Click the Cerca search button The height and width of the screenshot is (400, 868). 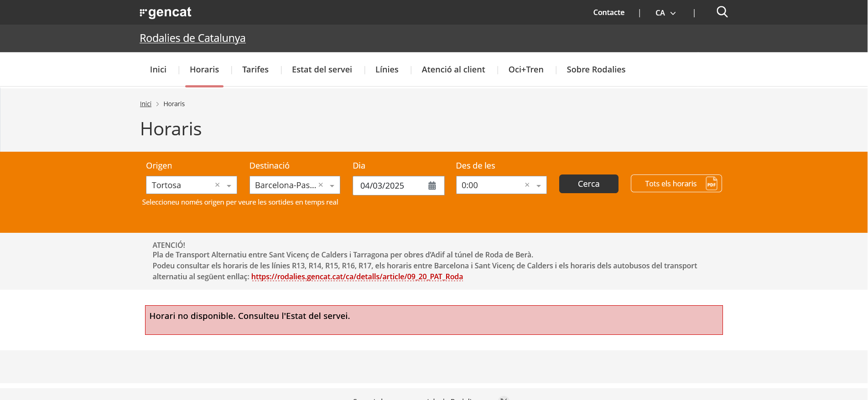click(x=589, y=184)
